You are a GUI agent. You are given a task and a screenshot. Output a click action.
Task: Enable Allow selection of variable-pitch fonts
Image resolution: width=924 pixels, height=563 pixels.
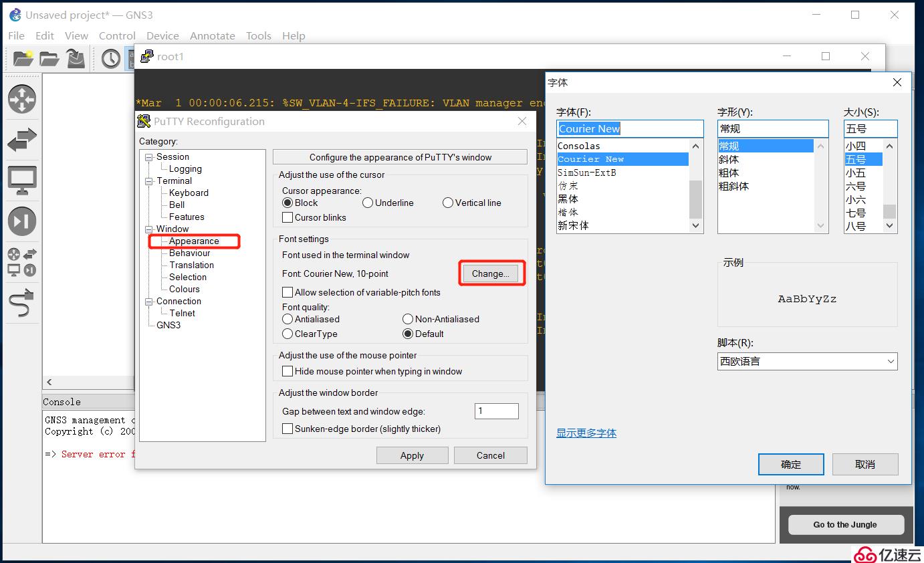[x=287, y=292]
